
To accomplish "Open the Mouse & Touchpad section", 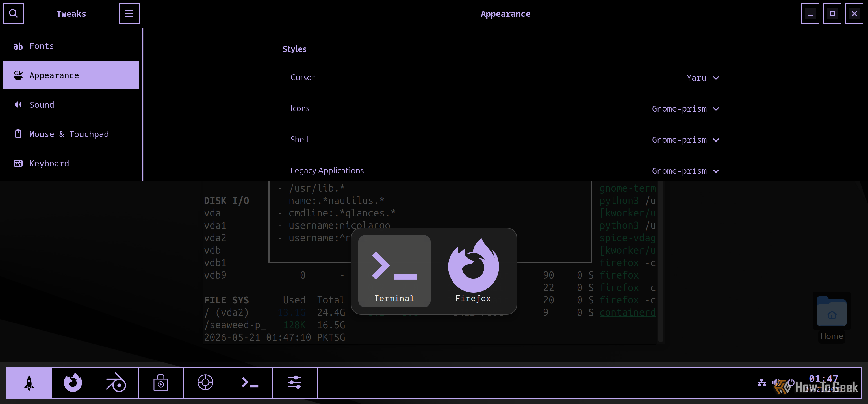I will 71,134.
